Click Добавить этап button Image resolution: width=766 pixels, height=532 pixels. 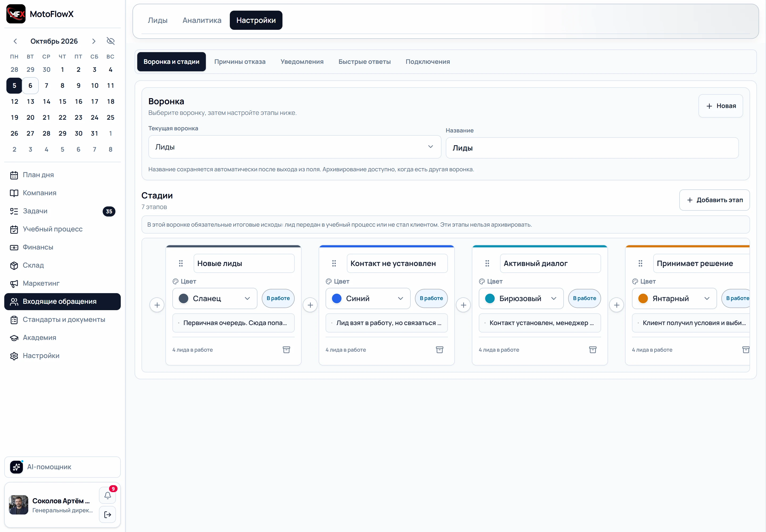click(714, 200)
